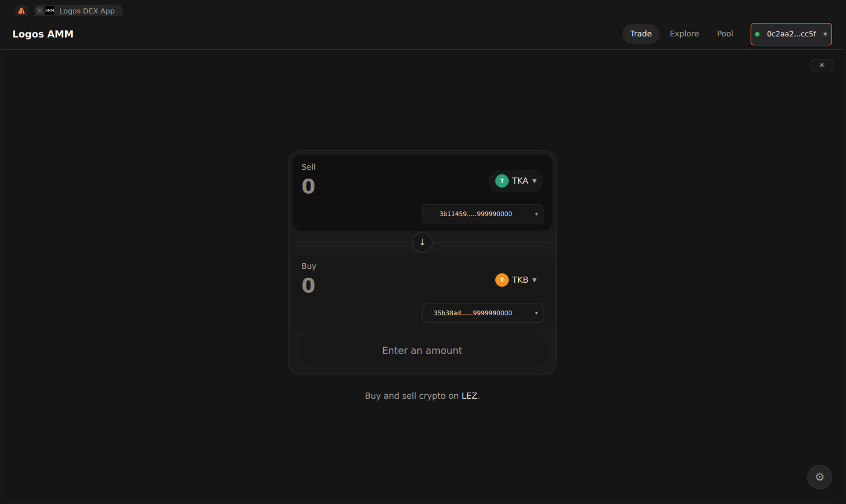The image size is (846, 504).
Task: Open the wallet 0c2aa2...cc5f dropdown
Action: (x=791, y=34)
